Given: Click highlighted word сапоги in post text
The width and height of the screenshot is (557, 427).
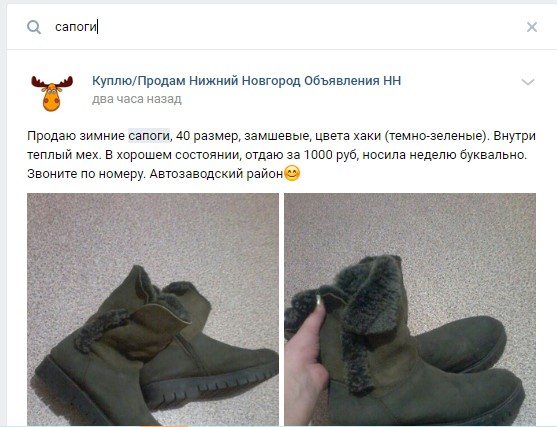Looking at the screenshot, I should (x=149, y=136).
